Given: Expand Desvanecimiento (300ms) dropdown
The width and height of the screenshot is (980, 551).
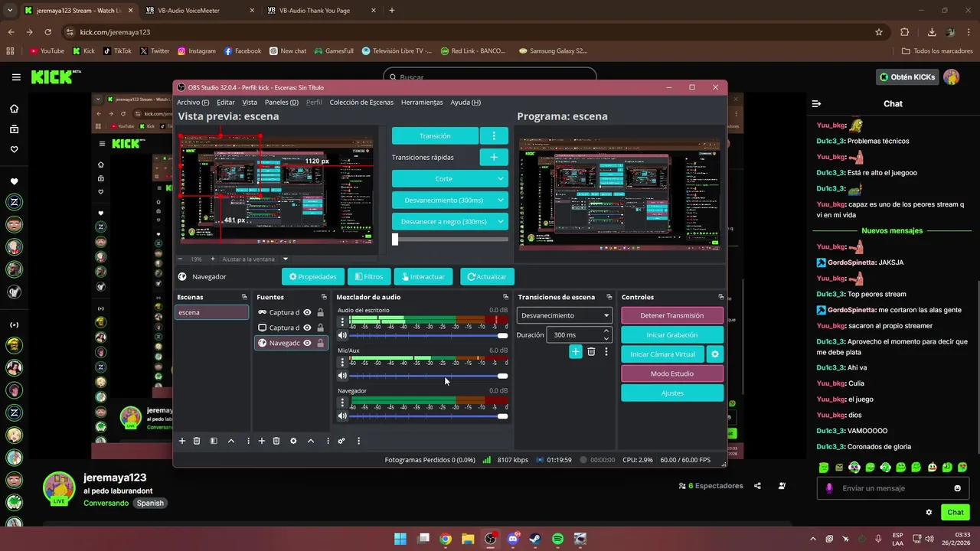Looking at the screenshot, I should coord(450,200).
